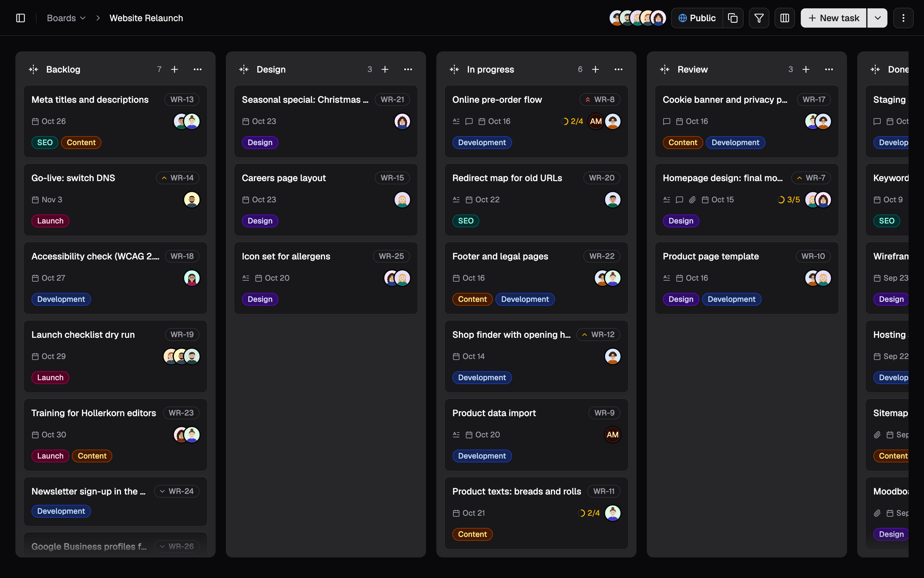This screenshot has width=924, height=578.
Task: Click the SEO tag on Meta titles card
Action: tap(45, 143)
